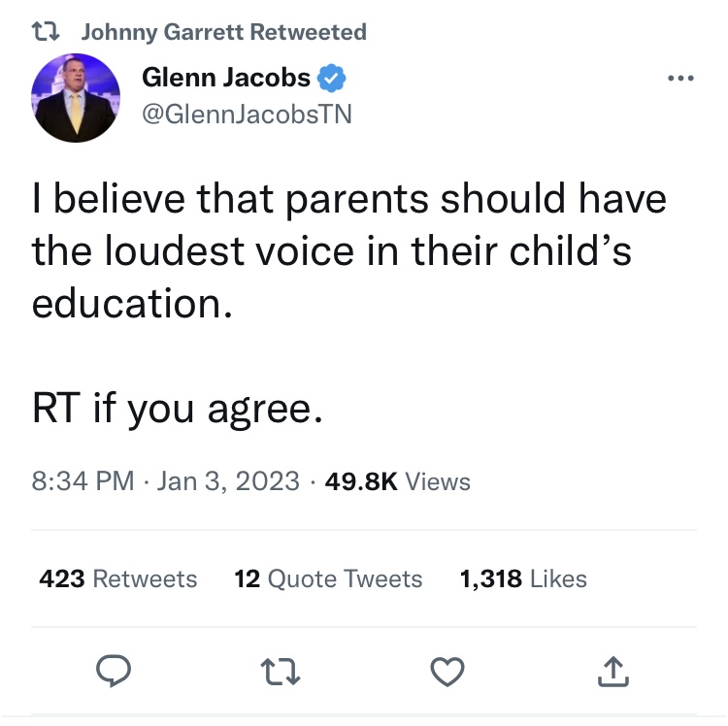The height and width of the screenshot is (726, 728).
Task: Click small retweet icon beside Johnny Garrett
Action: 46,32
